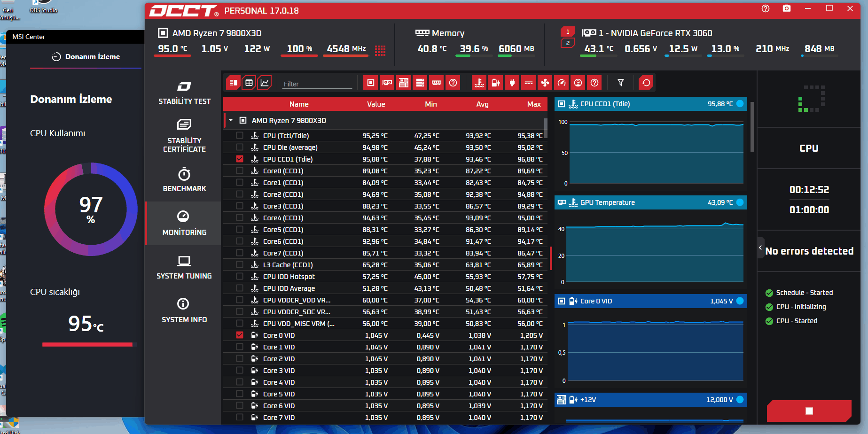Check the CPU Die (average) checkbox
Viewport: 868px width, 434px height.
240,147
